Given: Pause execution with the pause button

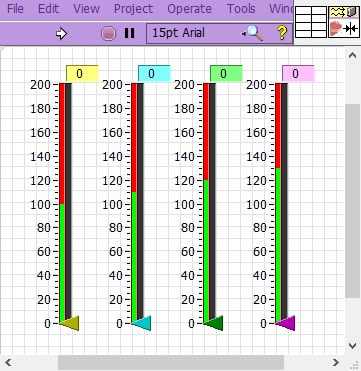Looking at the screenshot, I should tap(129, 33).
